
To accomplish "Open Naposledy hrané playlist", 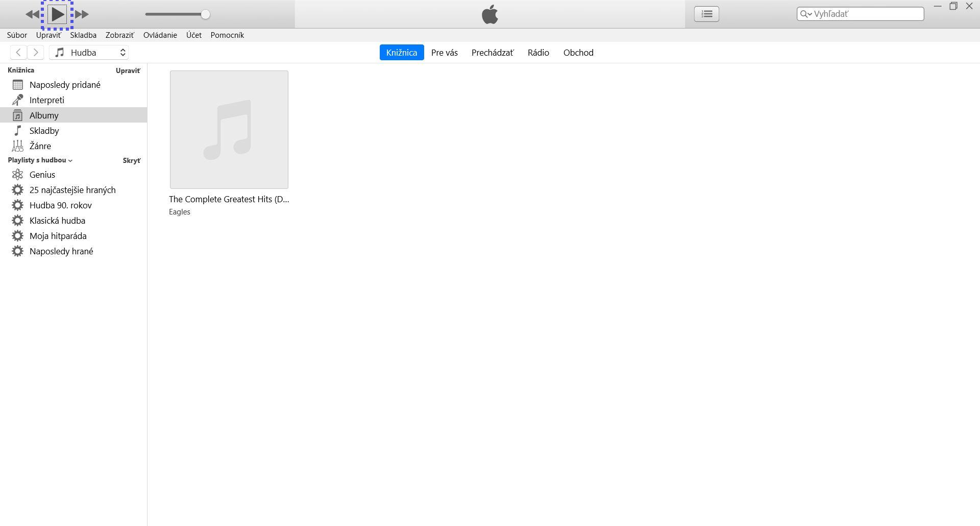I will click(73, 251).
